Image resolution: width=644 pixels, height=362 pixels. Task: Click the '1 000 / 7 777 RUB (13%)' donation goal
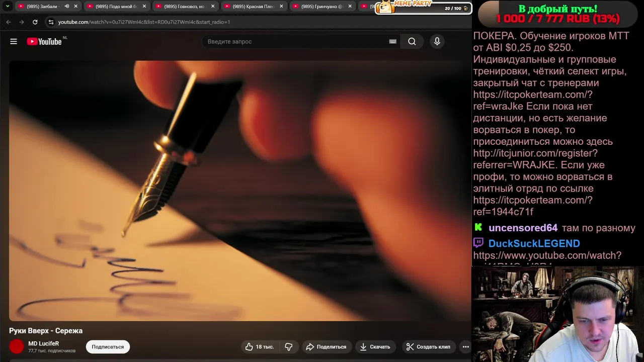point(558,19)
